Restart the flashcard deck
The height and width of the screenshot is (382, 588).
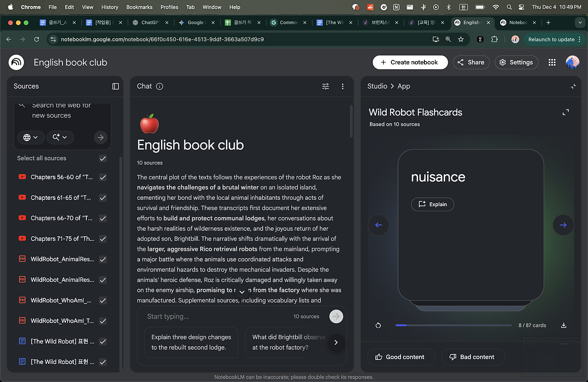click(x=378, y=325)
